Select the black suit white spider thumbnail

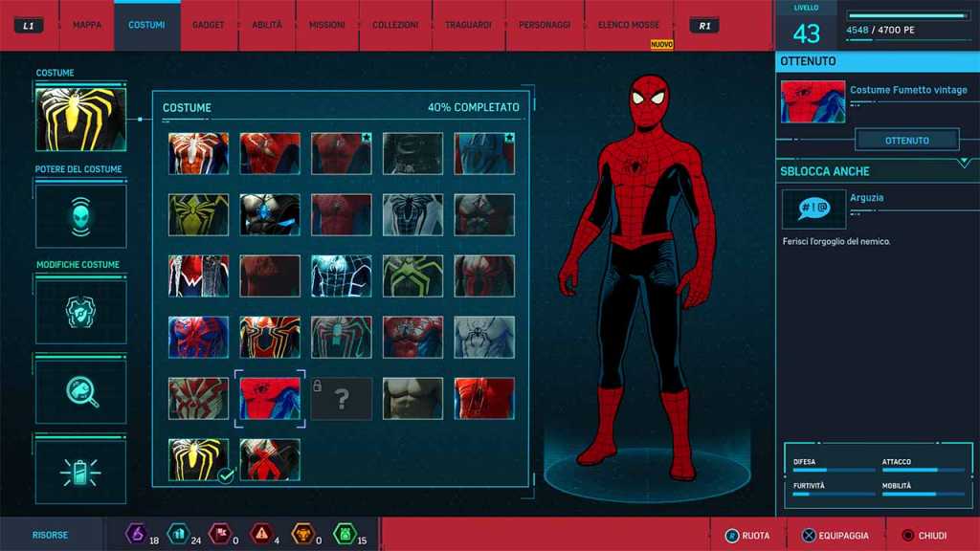(x=412, y=214)
